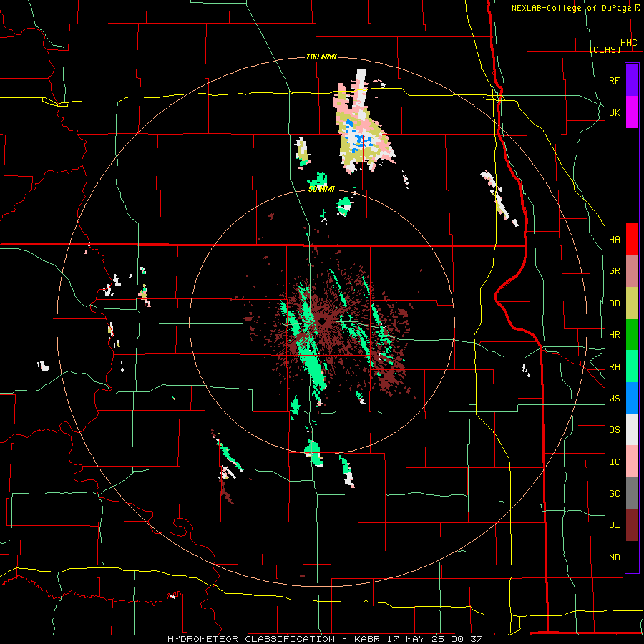The image size is (644, 644).
Task: Click the 'UK' legend label
Action: (614, 112)
